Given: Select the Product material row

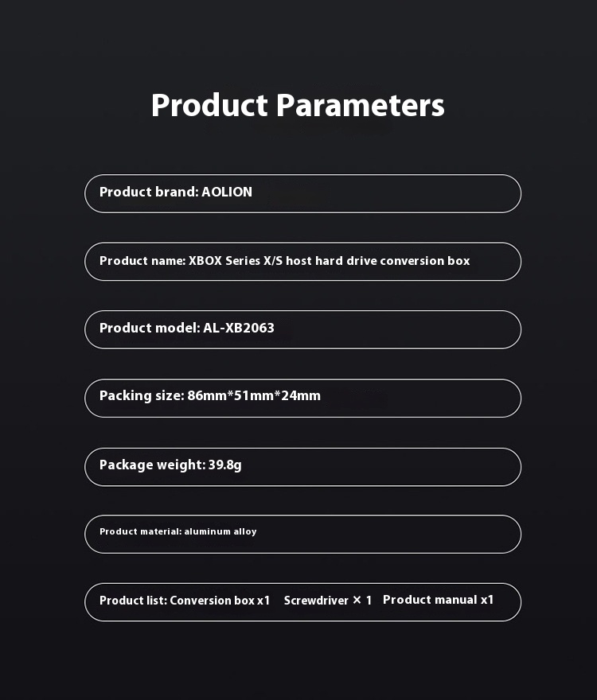Looking at the screenshot, I should [302, 534].
